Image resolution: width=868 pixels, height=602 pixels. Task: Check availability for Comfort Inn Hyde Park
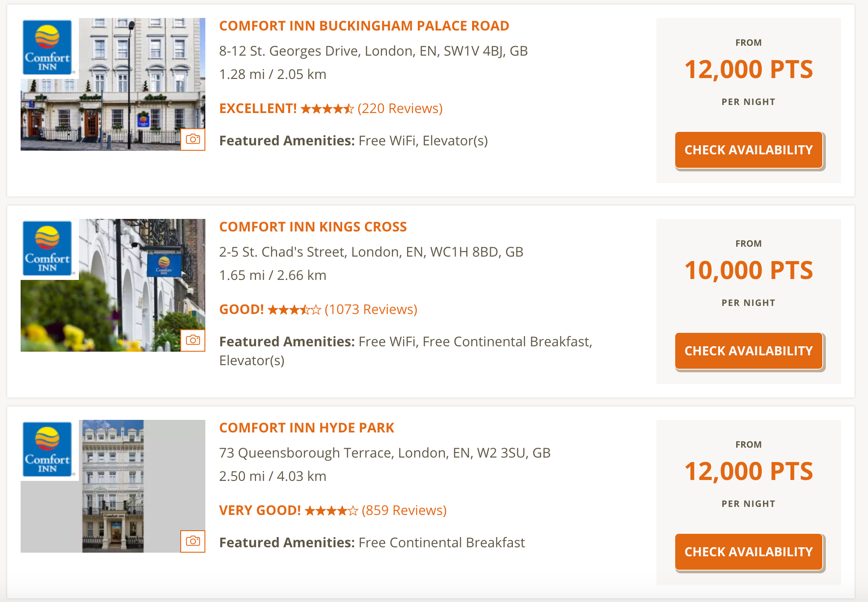point(748,552)
